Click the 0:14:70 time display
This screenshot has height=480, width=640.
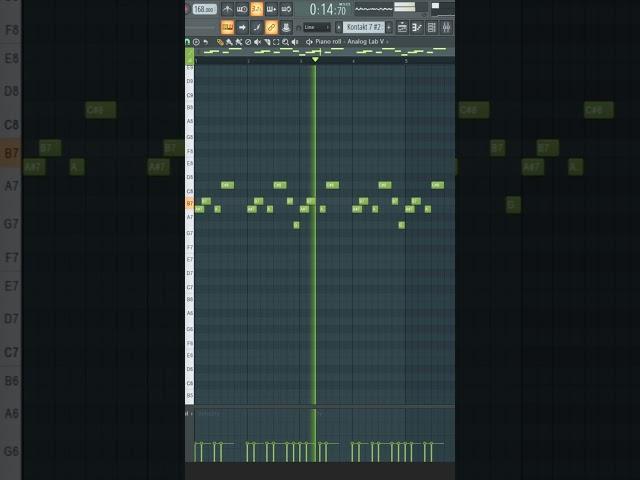coord(327,9)
